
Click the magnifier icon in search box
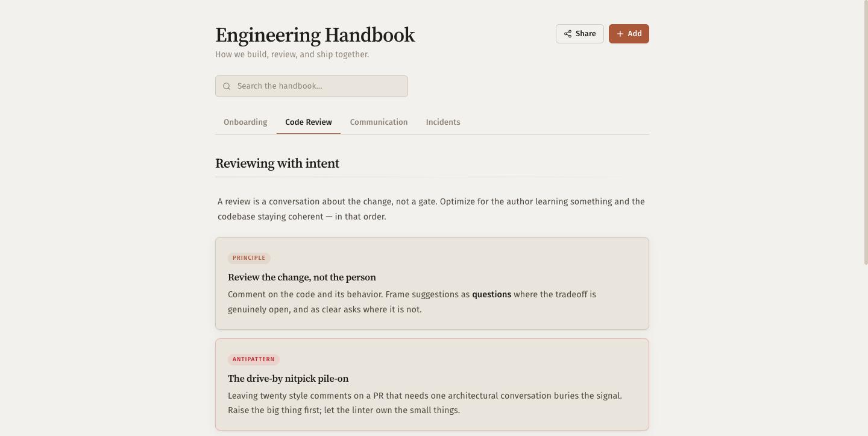(x=227, y=86)
